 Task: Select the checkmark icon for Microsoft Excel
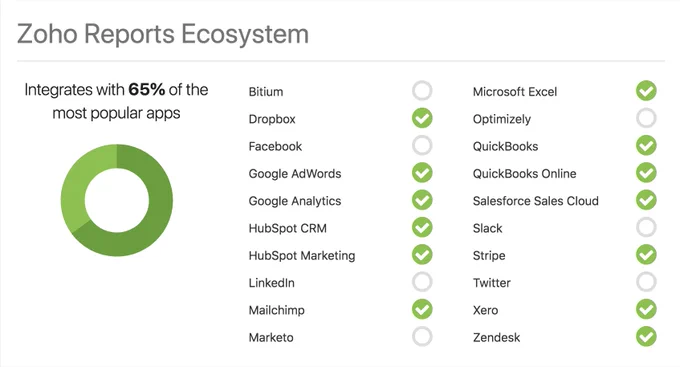[x=646, y=91]
